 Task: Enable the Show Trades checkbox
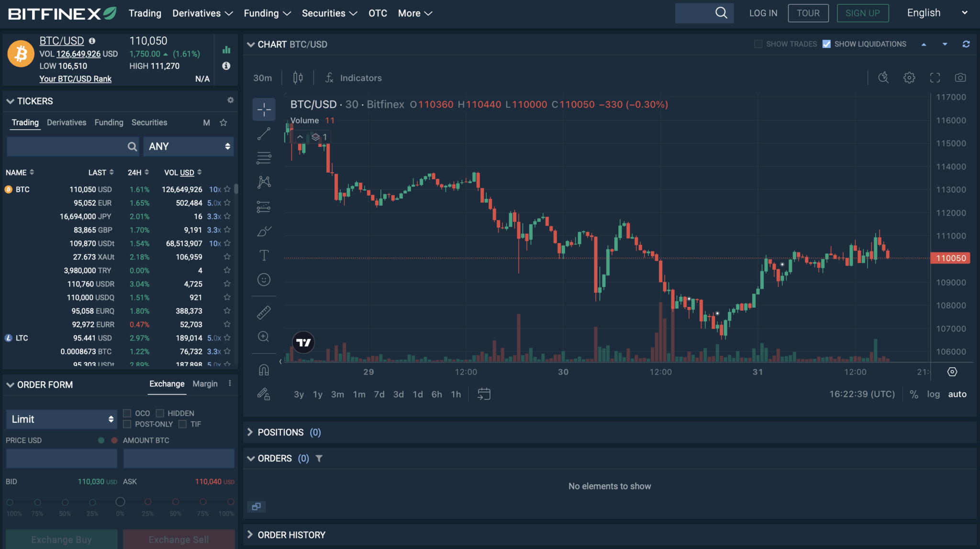coord(758,44)
